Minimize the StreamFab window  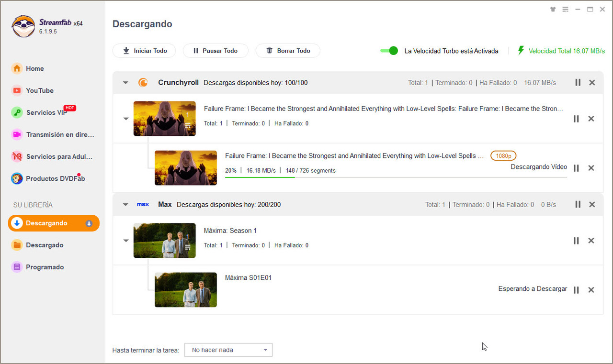click(578, 9)
